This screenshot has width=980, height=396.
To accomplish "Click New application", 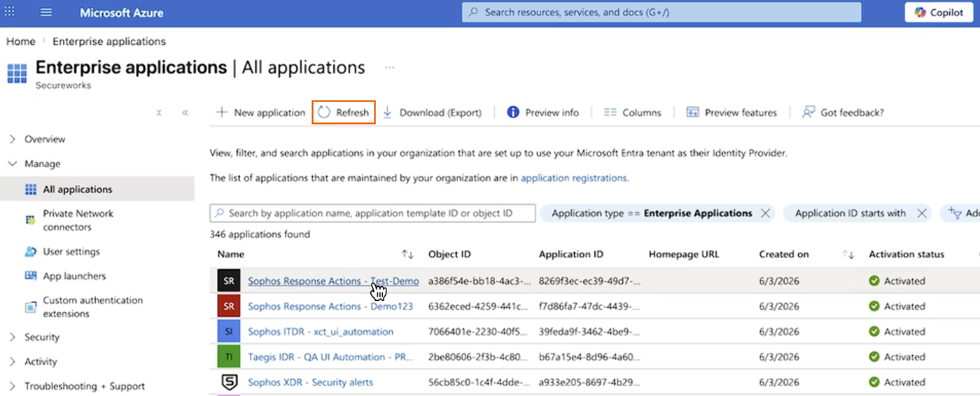I will (x=260, y=113).
